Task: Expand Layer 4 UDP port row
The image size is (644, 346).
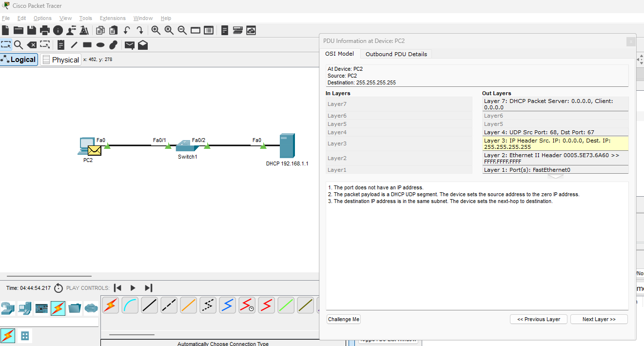Action: (555, 132)
